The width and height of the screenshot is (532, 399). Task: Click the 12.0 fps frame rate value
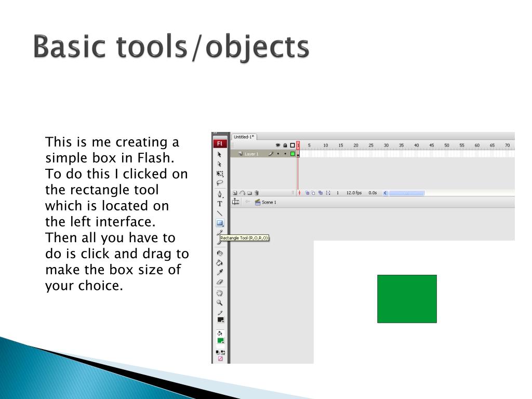tap(354, 193)
